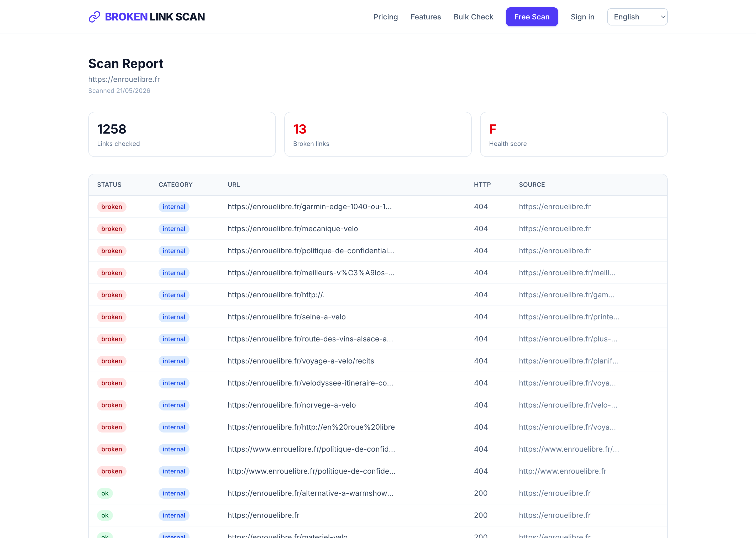Click the BROKEN LINK SCAN brand text
This screenshot has height=538, width=756.
[155, 17]
